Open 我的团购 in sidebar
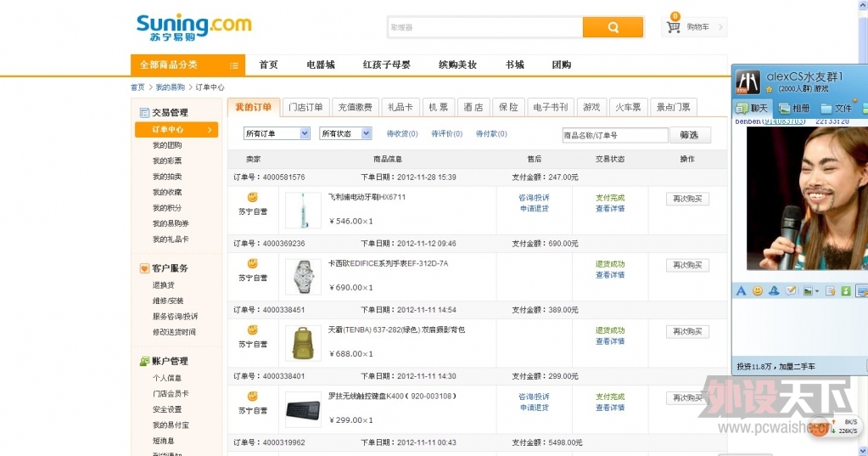The image size is (868, 456). click(167, 145)
